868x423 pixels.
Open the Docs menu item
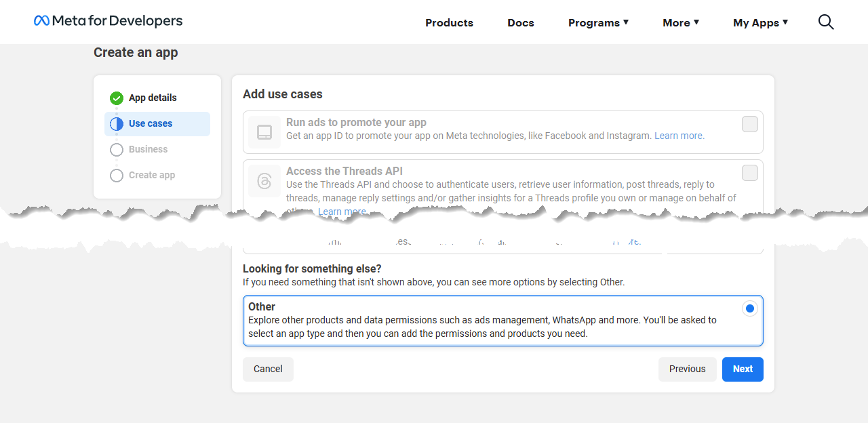tap(521, 22)
